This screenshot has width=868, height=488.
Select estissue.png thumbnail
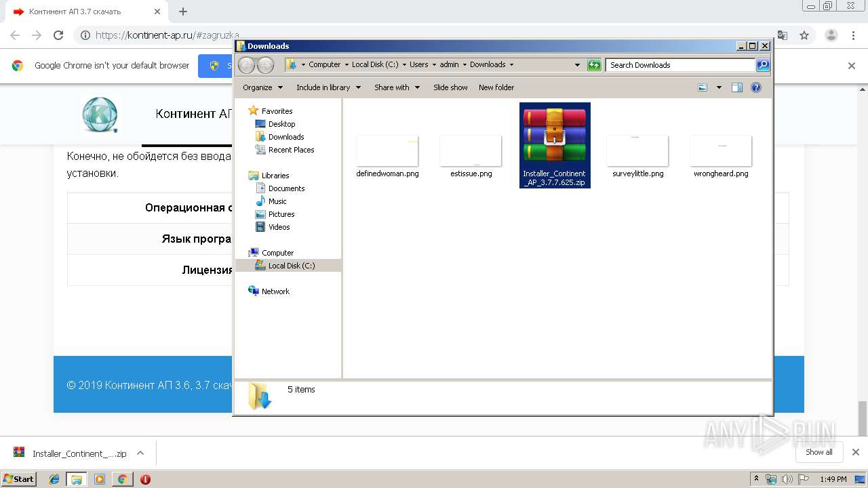(x=471, y=150)
